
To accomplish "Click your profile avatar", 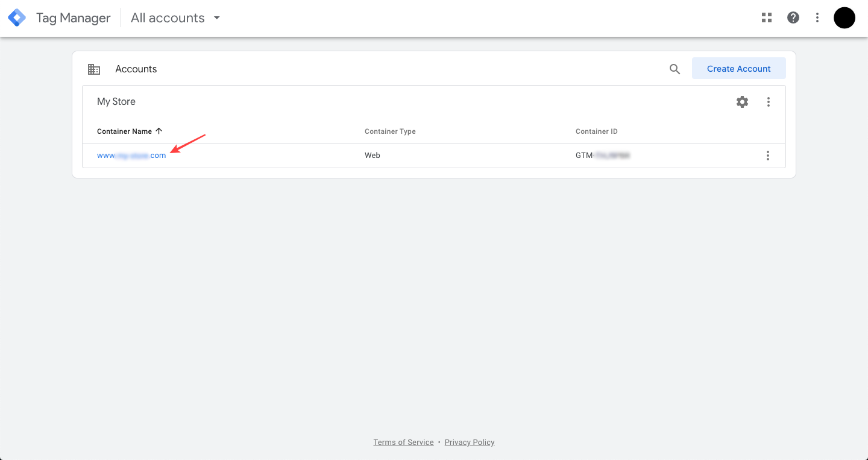I will (x=844, y=17).
